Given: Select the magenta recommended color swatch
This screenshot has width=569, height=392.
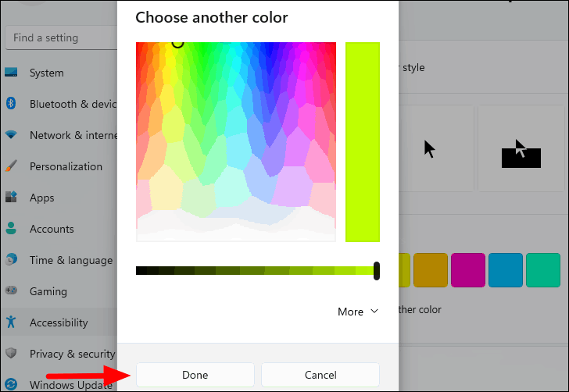Looking at the screenshot, I should (468, 270).
